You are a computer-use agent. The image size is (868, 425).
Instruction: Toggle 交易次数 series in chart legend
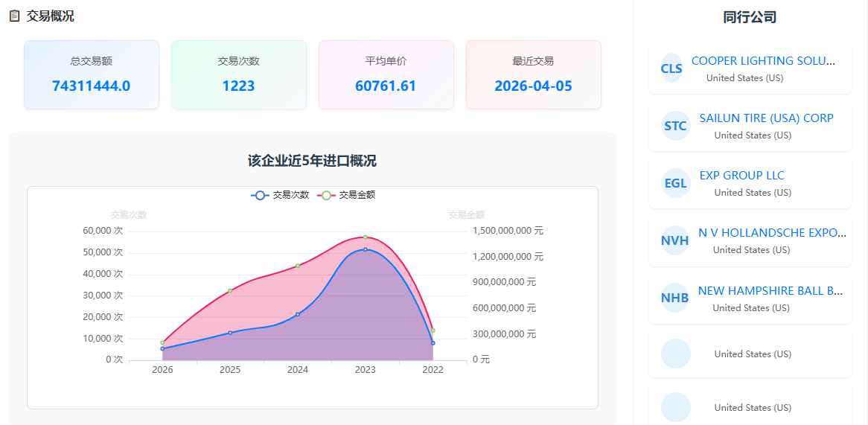(280, 195)
